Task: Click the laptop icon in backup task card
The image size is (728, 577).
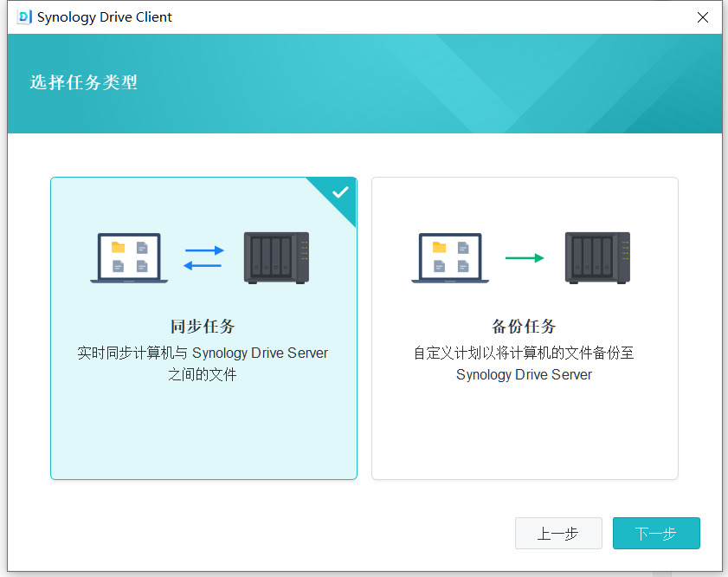Action: coord(449,257)
